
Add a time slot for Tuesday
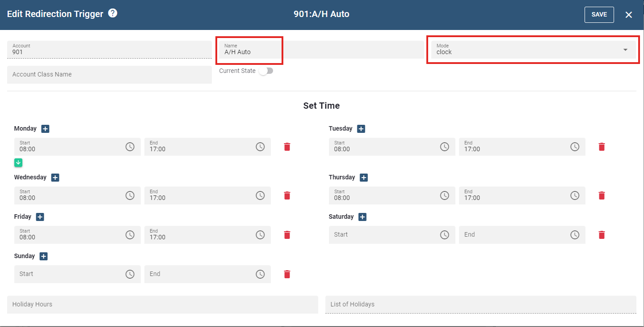[x=361, y=129]
